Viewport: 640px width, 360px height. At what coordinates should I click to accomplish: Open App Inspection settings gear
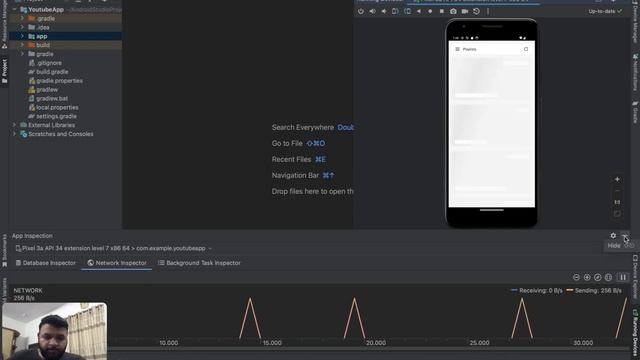pos(613,236)
